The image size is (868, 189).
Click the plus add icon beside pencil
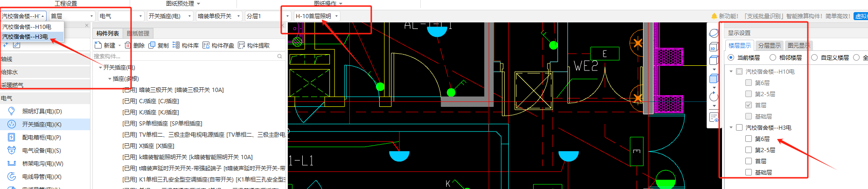click(5, 45)
